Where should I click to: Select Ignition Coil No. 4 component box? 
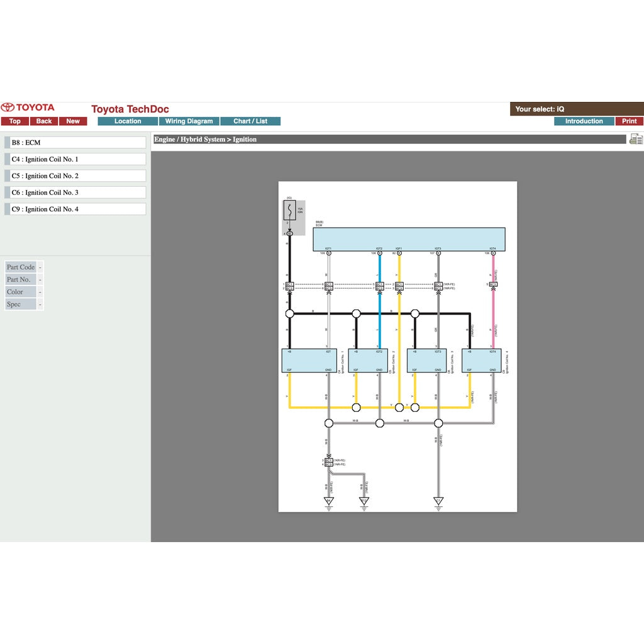point(480,361)
